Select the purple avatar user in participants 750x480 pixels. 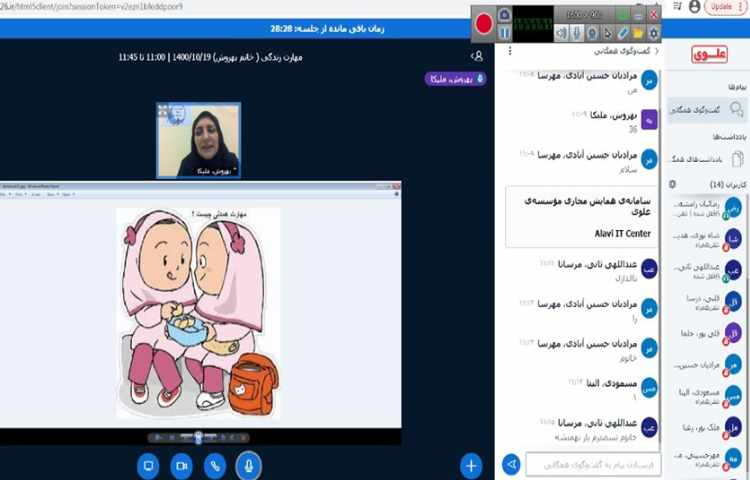coord(706,333)
